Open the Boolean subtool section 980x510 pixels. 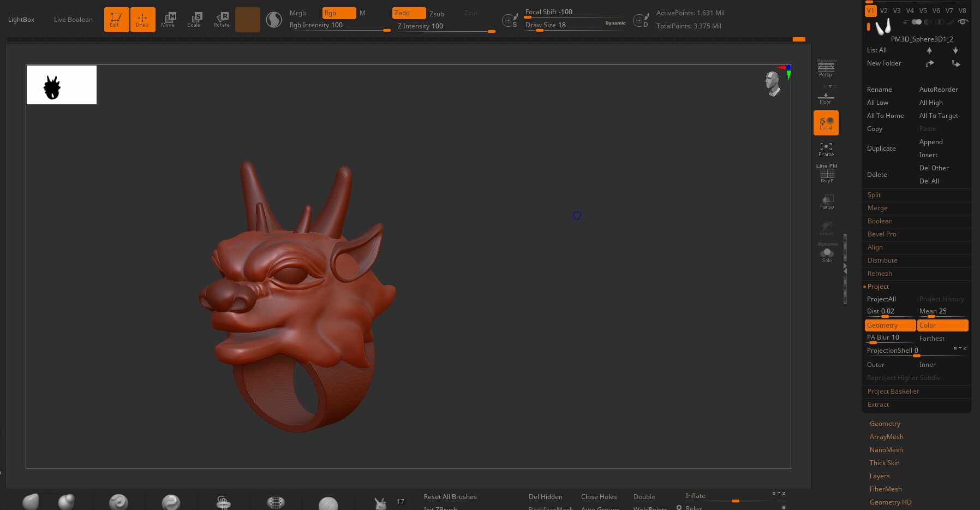(880, 221)
